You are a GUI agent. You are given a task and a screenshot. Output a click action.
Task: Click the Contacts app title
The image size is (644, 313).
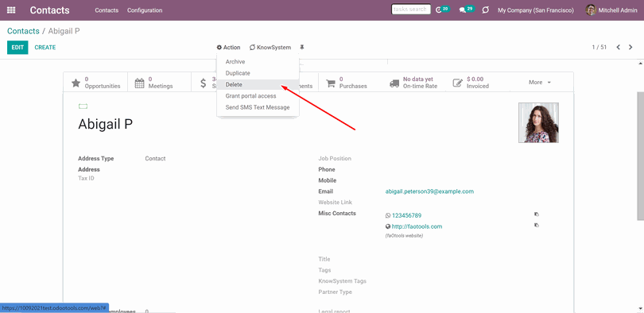pyautogui.click(x=50, y=10)
